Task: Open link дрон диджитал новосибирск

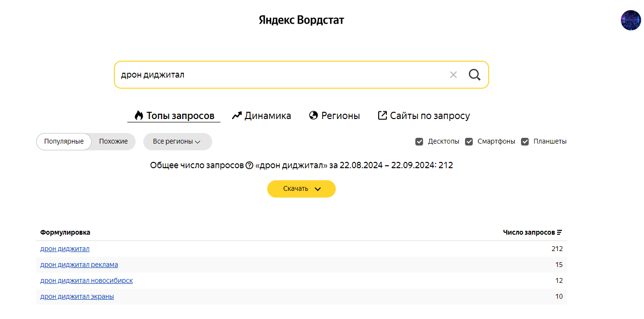Action: click(86, 280)
